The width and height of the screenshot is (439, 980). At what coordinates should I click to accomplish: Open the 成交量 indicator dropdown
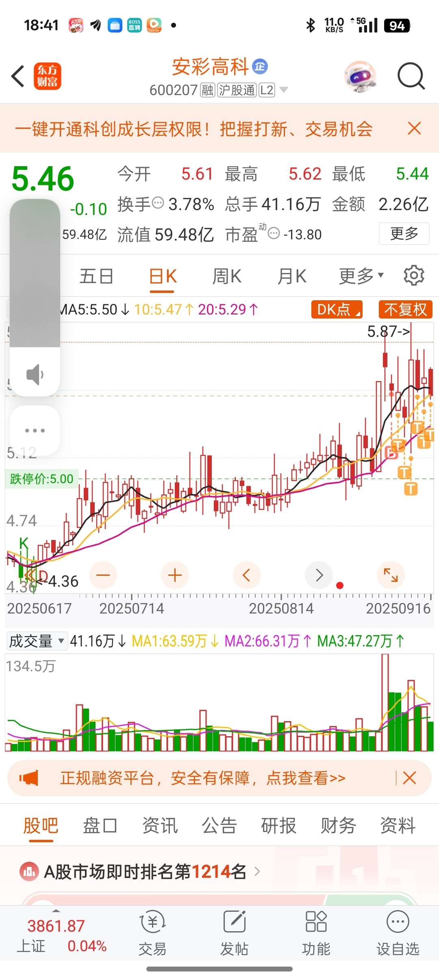pos(37,641)
